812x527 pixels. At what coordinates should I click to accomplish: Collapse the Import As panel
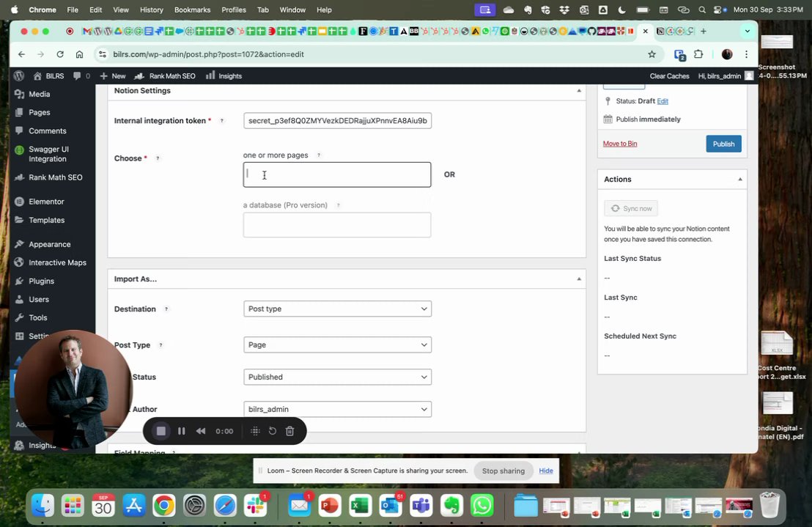tap(579, 279)
